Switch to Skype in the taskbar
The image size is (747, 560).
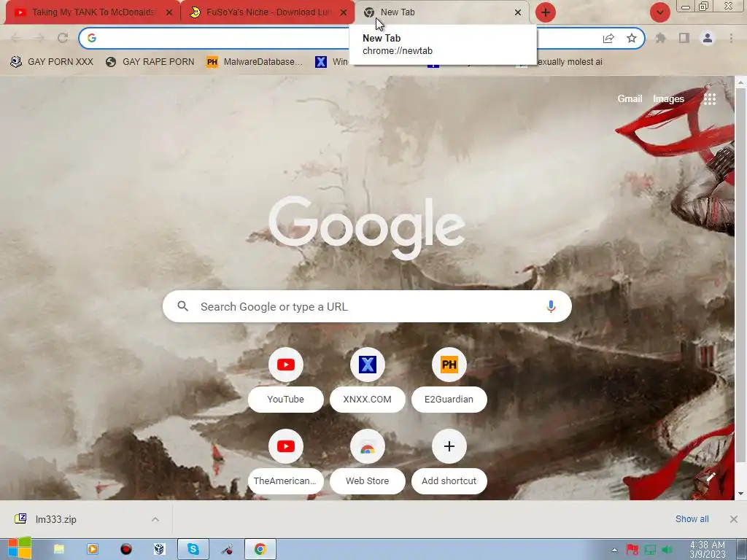click(x=193, y=549)
